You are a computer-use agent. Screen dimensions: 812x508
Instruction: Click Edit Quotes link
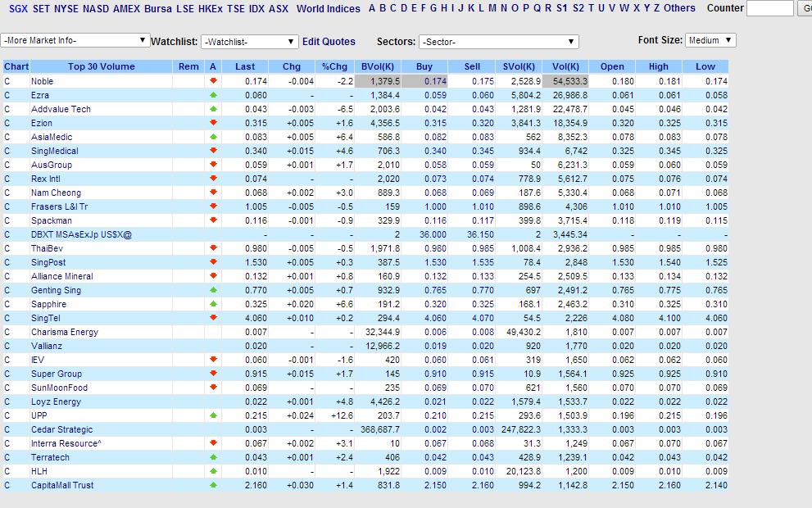(x=329, y=42)
